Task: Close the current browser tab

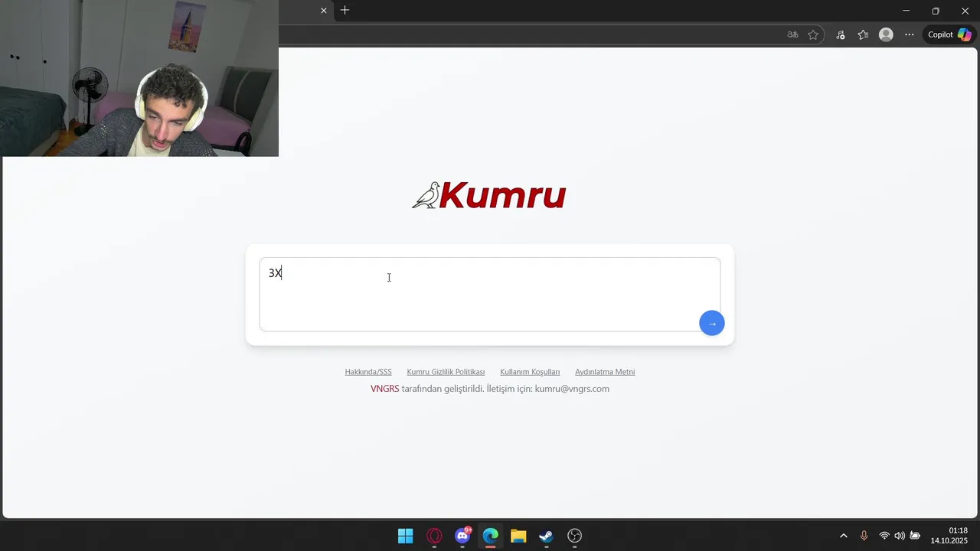Action: click(324, 11)
